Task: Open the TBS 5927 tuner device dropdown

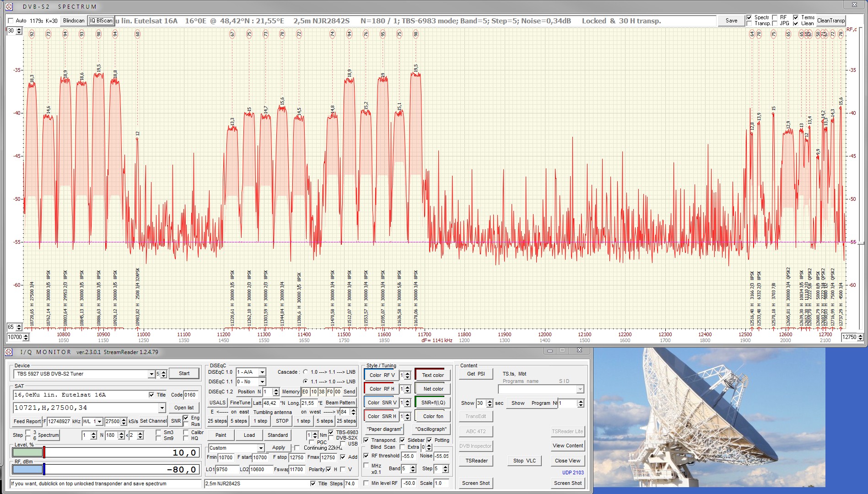Action: pyautogui.click(x=151, y=373)
